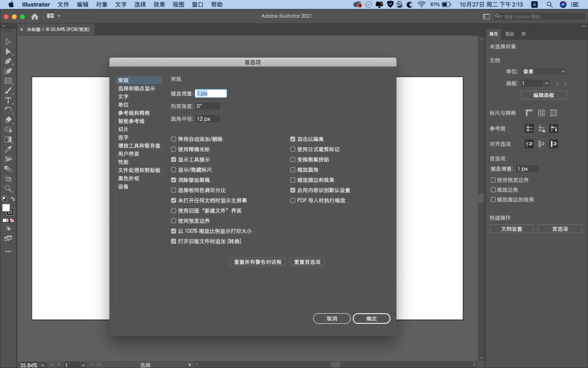
Task: Select the Selection tool arrow
Action: pos(8,42)
